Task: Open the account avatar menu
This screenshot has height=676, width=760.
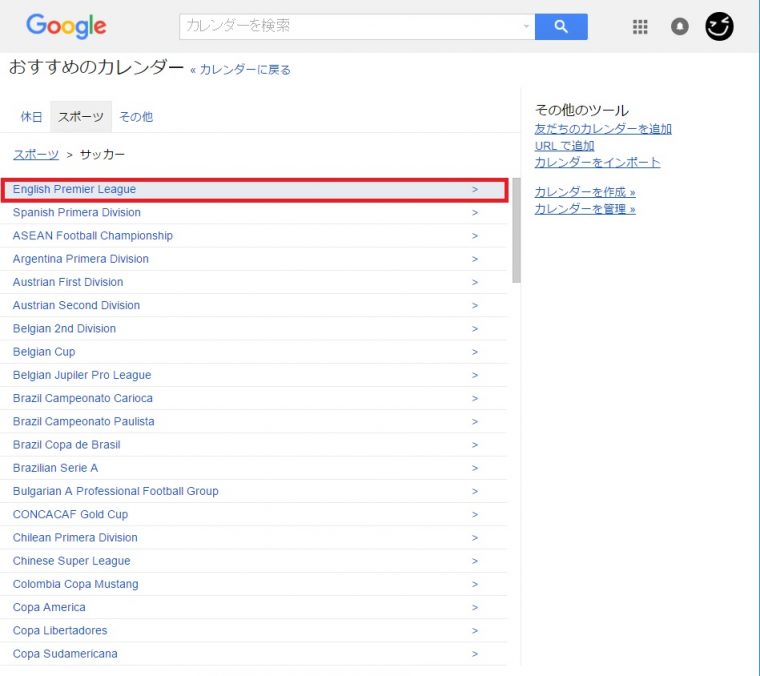Action: coord(719,27)
